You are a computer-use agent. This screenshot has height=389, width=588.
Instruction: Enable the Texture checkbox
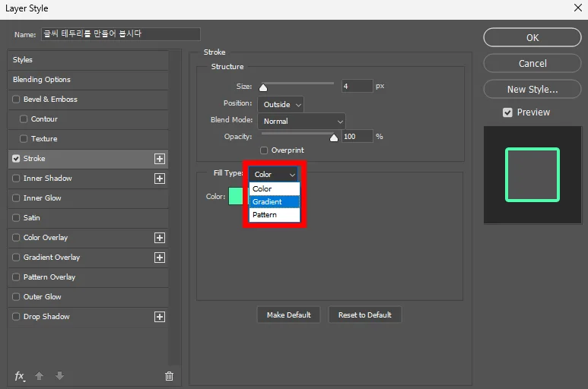(x=24, y=139)
